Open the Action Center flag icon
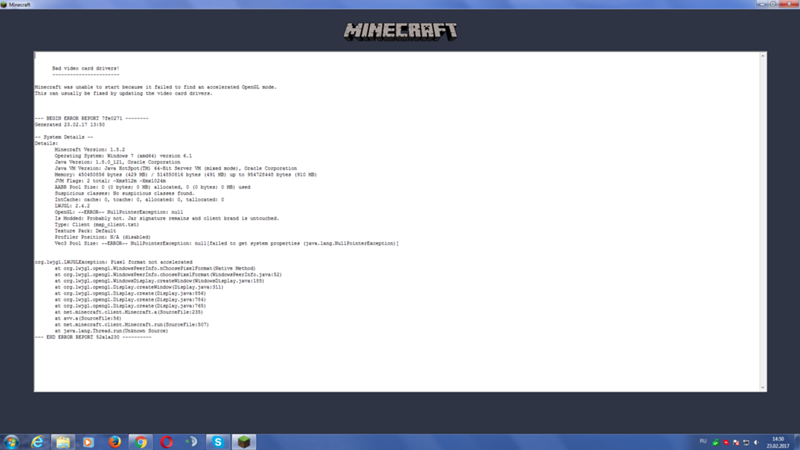 coord(736,442)
